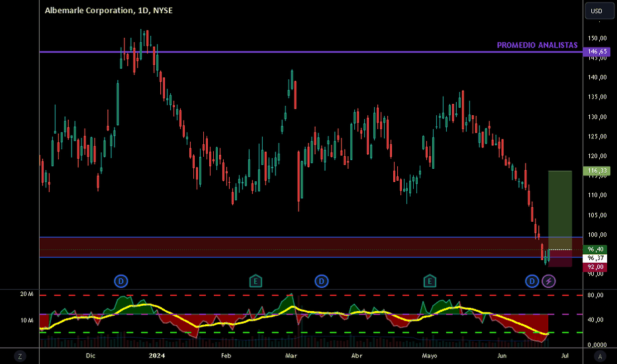Click the Feb date axis label
Viewport: 617px width, 364px height.
point(226,356)
